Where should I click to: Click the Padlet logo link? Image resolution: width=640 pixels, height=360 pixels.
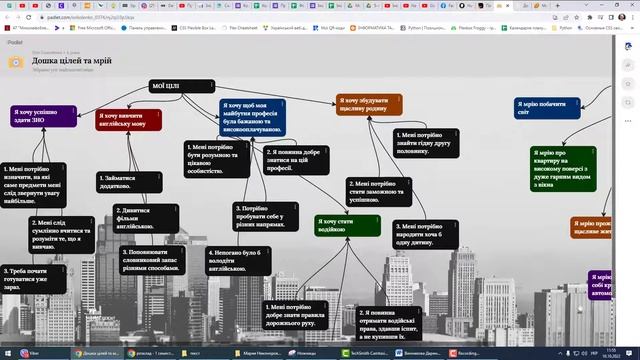click(x=15, y=42)
